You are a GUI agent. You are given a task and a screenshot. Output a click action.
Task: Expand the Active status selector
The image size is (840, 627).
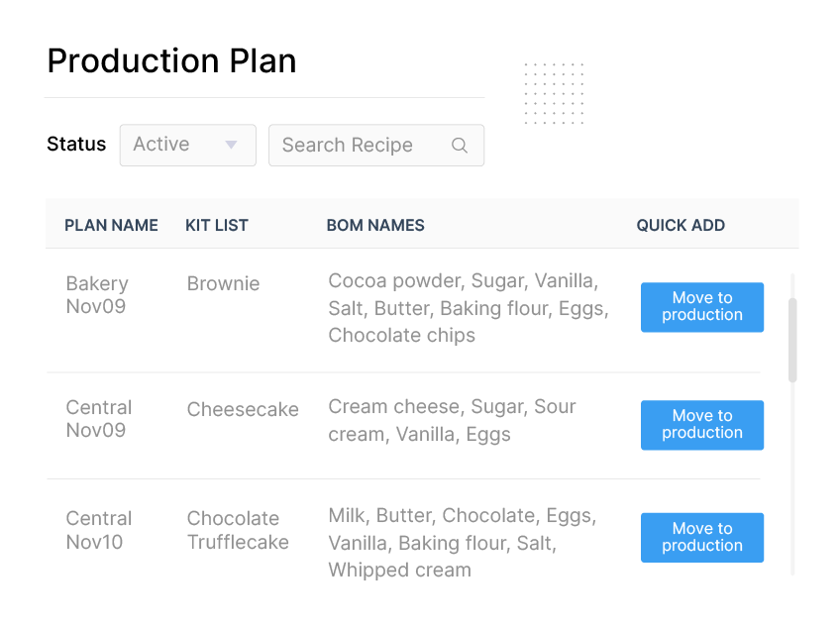187,145
